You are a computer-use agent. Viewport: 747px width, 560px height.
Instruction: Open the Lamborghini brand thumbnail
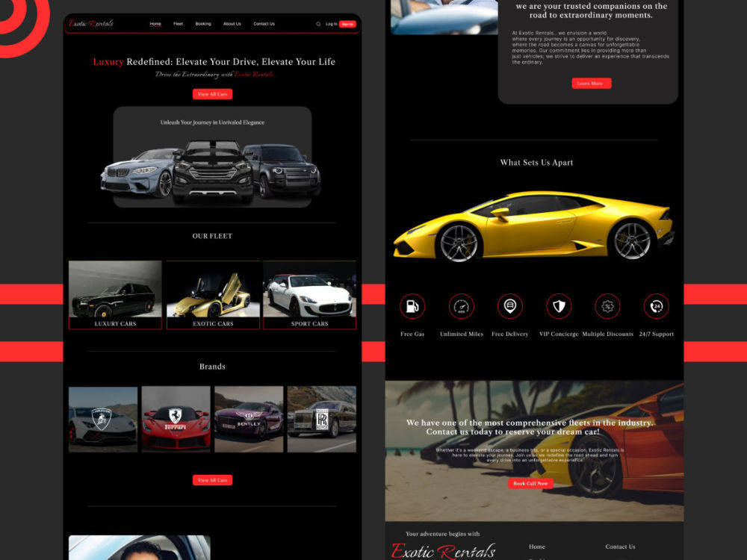[x=103, y=419]
